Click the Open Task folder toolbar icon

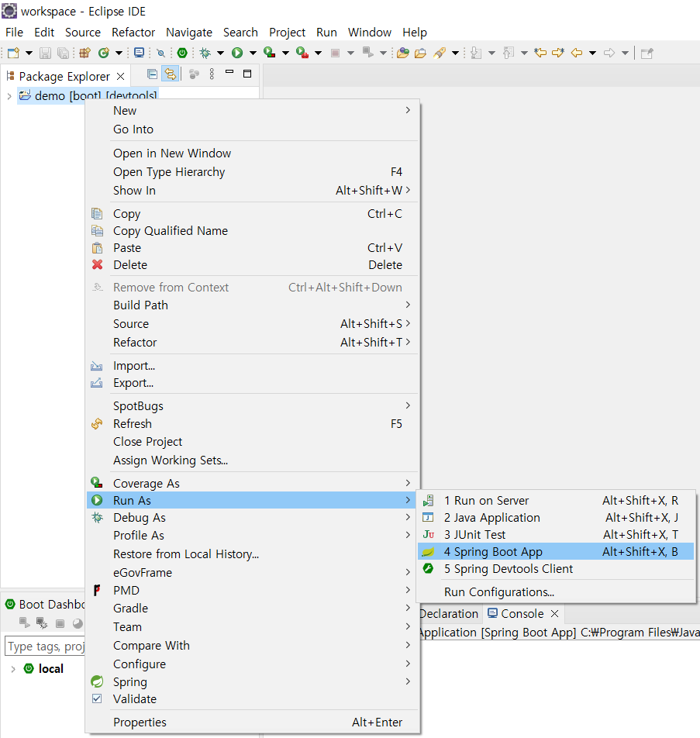point(420,53)
